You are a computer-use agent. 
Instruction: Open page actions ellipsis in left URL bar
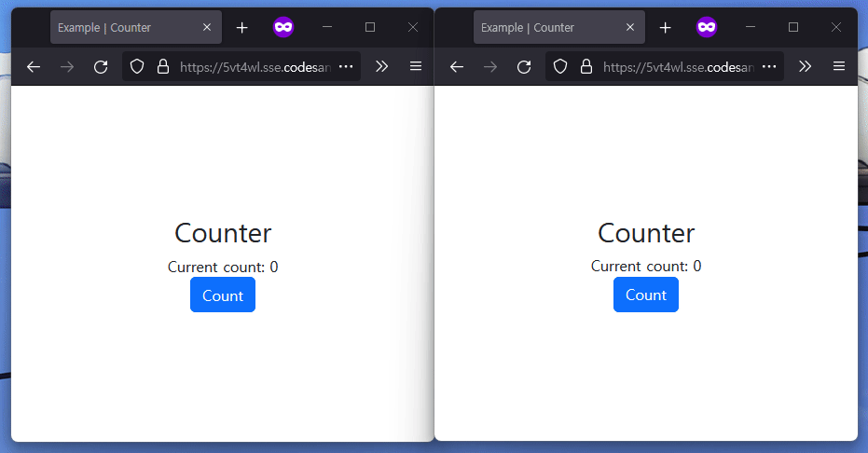point(346,66)
